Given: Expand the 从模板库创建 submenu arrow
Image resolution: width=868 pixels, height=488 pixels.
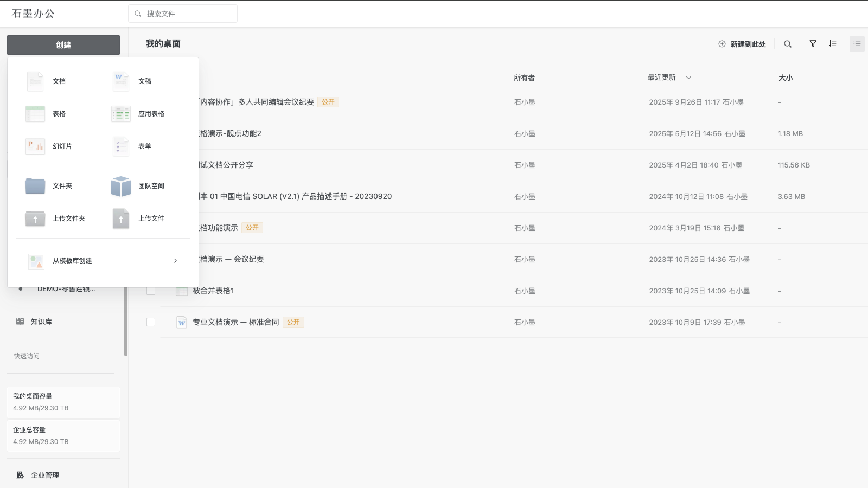Looking at the screenshot, I should tap(175, 261).
